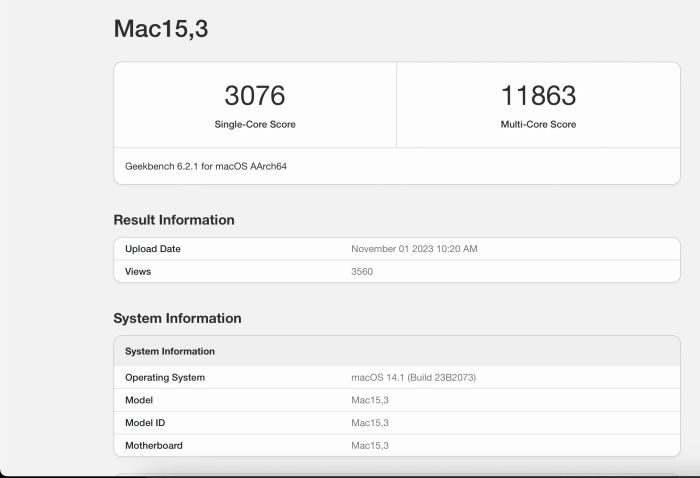This screenshot has height=478, width=700.
Task: Click the 3560 views count value
Action: 362,271
